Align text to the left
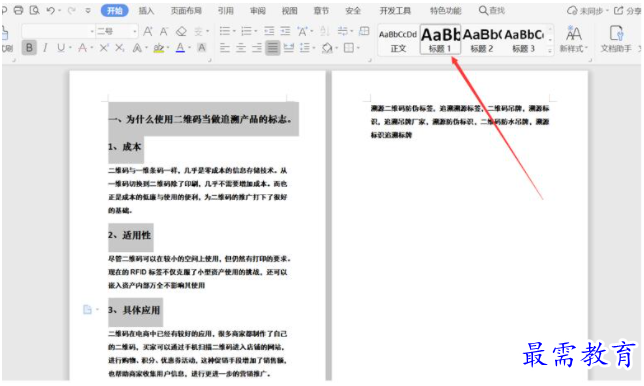Image resolution: width=644 pixels, height=386 pixels. tap(225, 48)
